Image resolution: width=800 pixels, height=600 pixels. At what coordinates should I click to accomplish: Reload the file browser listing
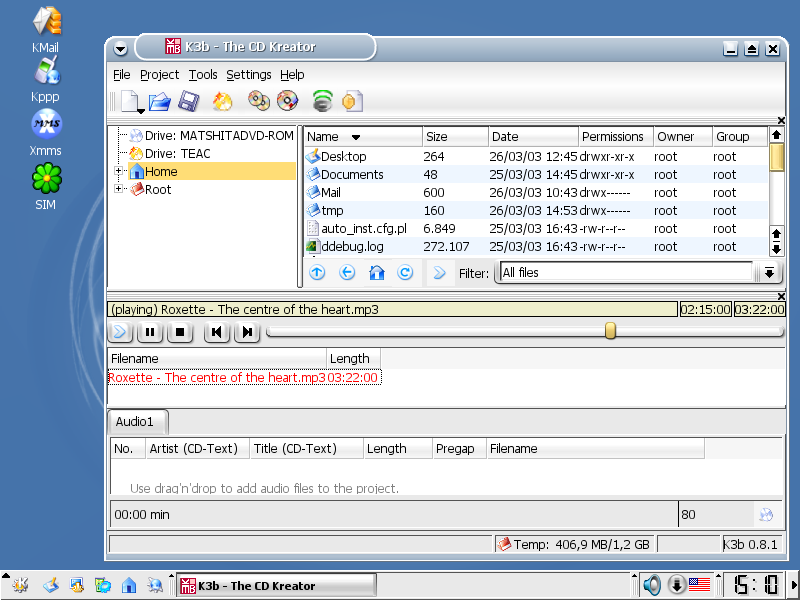click(406, 272)
